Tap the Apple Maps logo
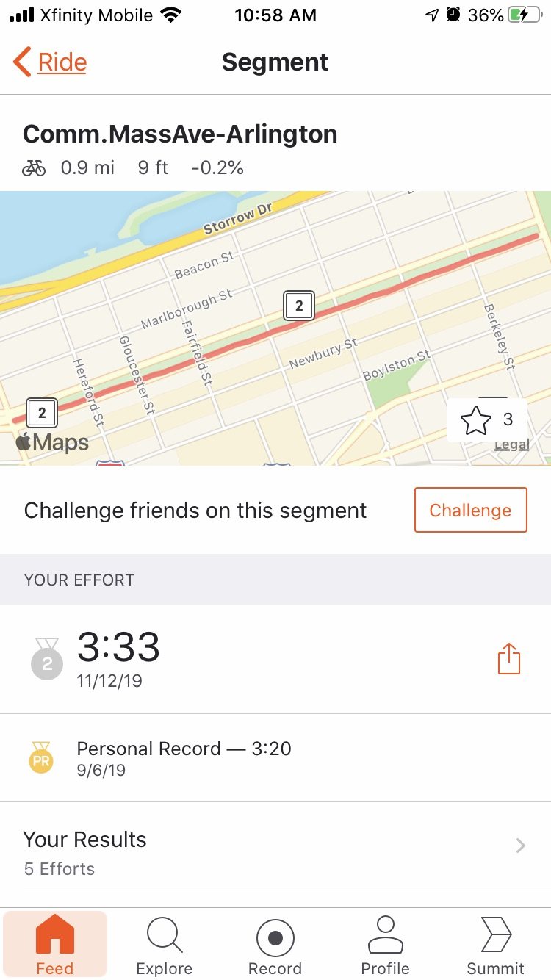 [52, 442]
